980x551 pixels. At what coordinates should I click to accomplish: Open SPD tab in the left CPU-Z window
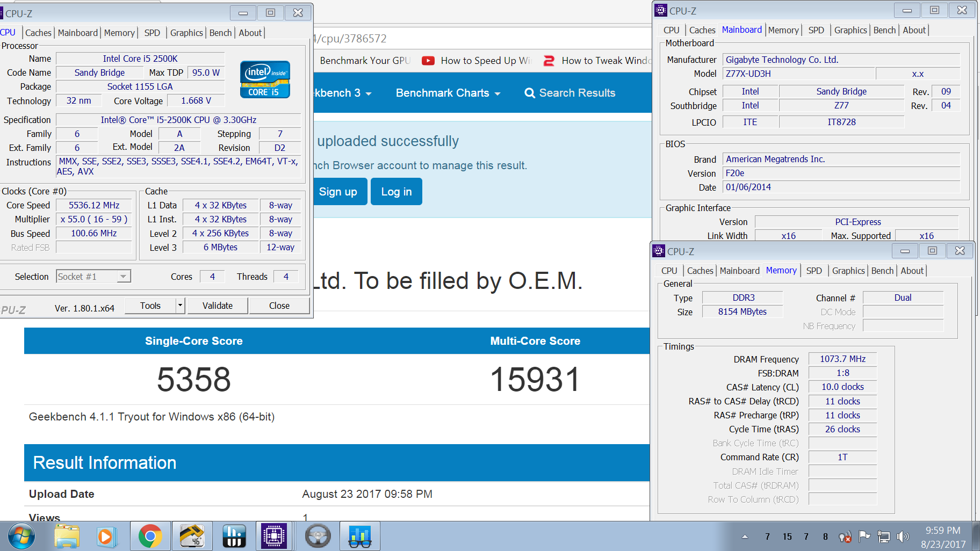tap(152, 33)
